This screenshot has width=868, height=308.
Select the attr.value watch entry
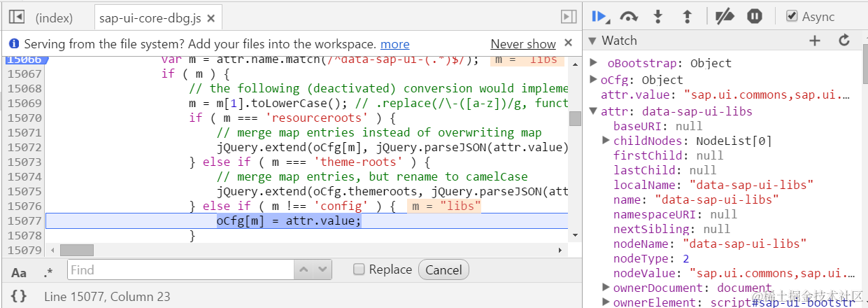point(725,95)
